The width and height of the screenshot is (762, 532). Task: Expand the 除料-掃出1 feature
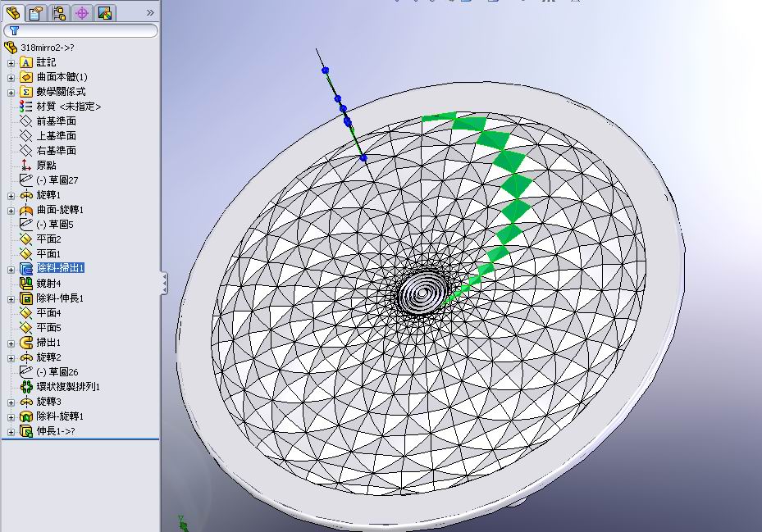[x=11, y=269]
